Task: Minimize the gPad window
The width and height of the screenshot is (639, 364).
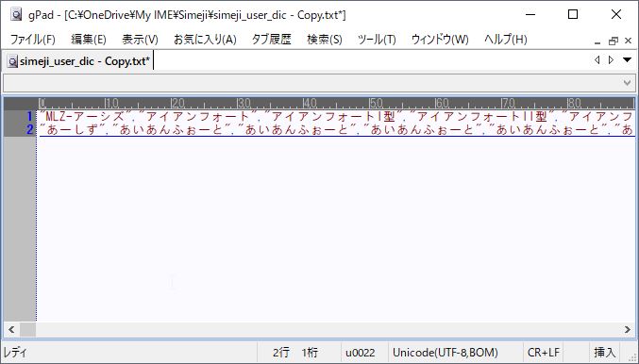Action: point(530,15)
